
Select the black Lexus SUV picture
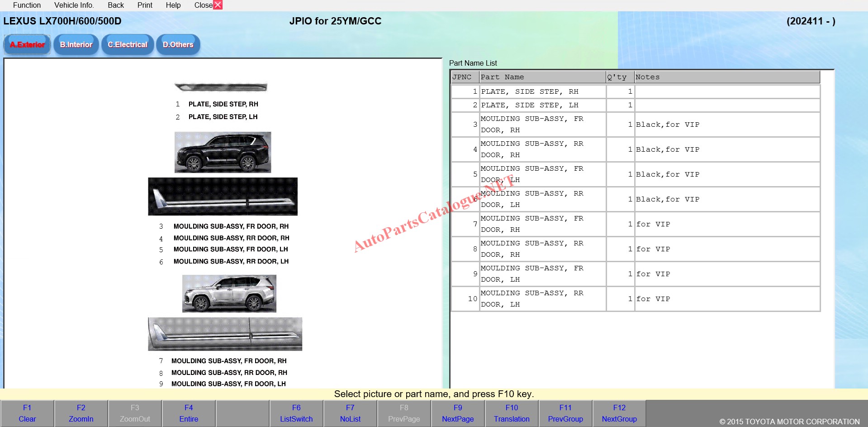pyautogui.click(x=223, y=152)
